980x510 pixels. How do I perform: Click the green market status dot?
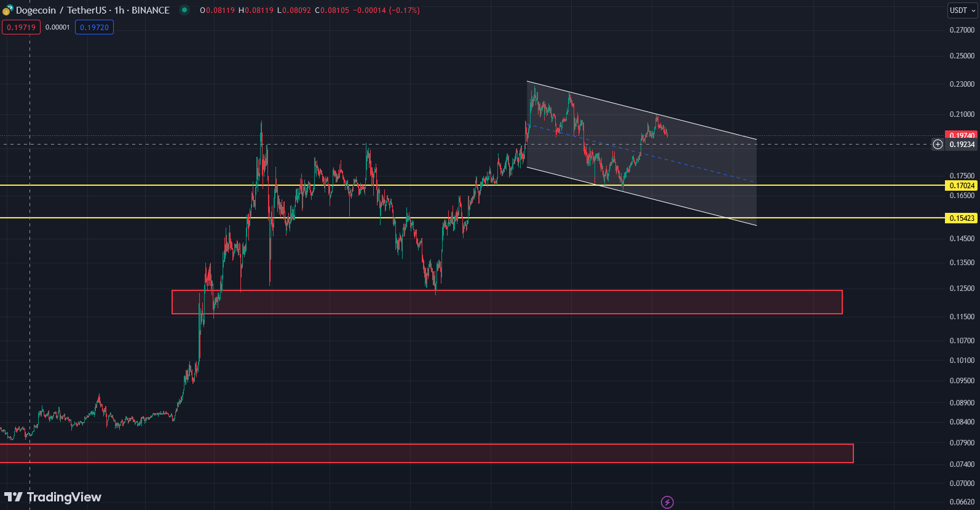point(184,10)
